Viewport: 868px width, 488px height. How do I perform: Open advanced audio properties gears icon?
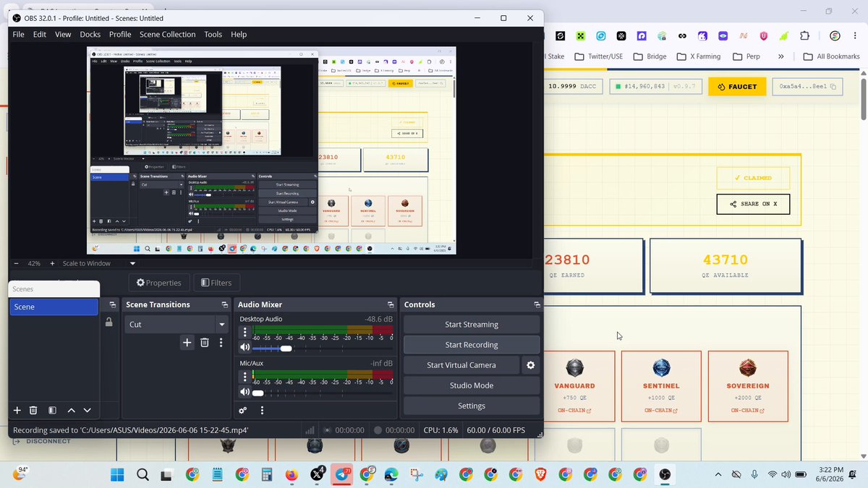(x=243, y=410)
